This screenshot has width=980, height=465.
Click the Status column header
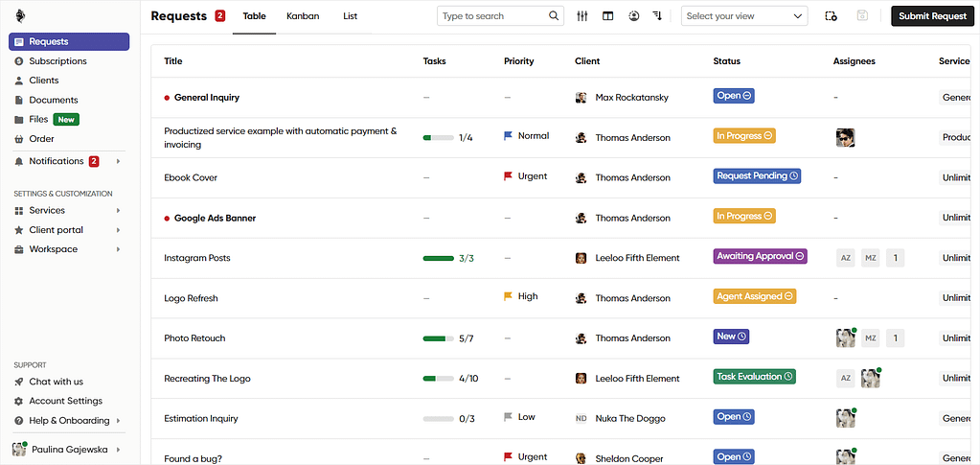pyautogui.click(x=726, y=61)
